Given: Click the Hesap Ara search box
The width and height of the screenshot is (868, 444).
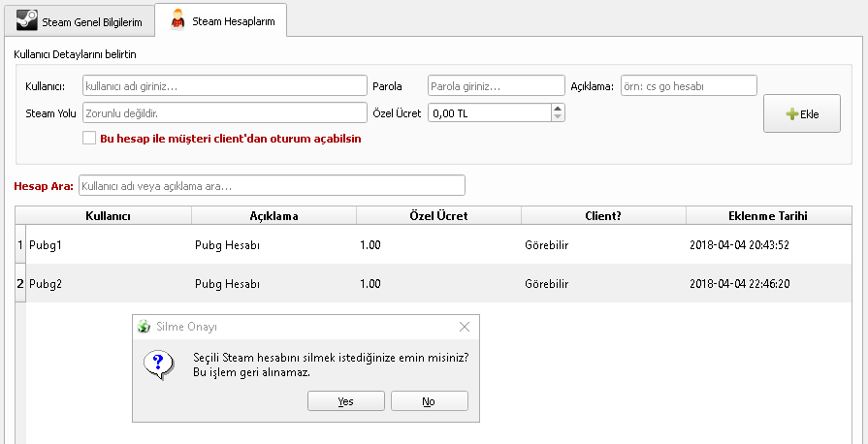Looking at the screenshot, I should click(272, 185).
